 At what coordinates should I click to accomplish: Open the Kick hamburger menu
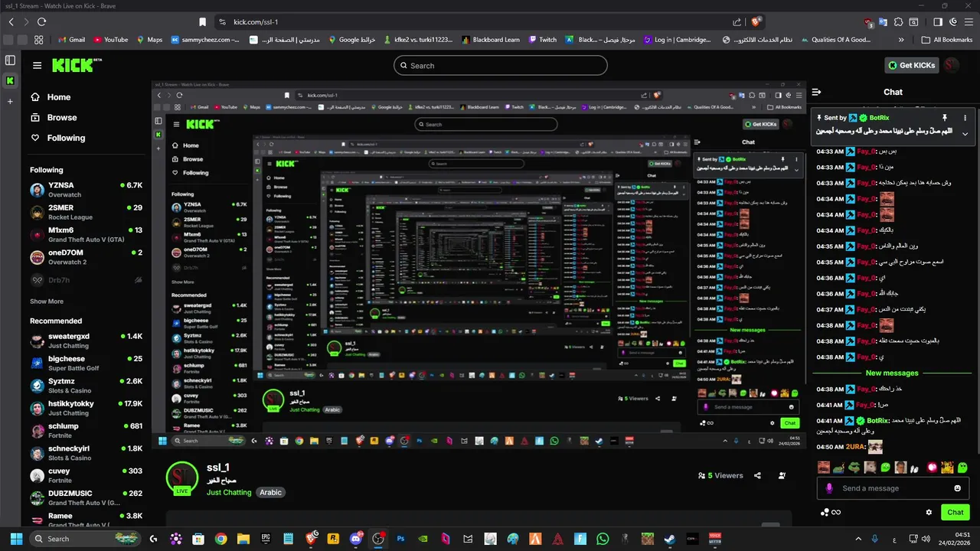coord(37,65)
